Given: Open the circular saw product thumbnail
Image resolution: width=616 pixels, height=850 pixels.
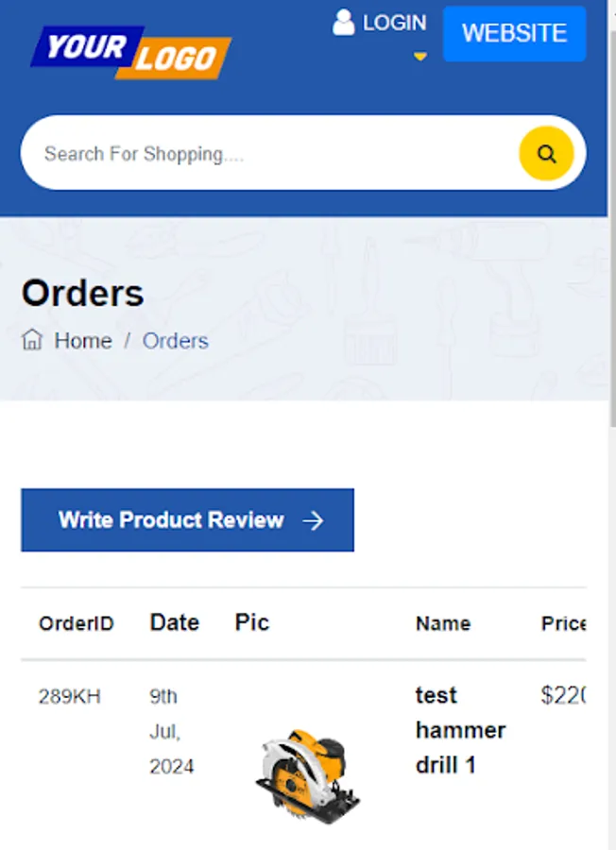Looking at the screenshot, I should [308, 775].
